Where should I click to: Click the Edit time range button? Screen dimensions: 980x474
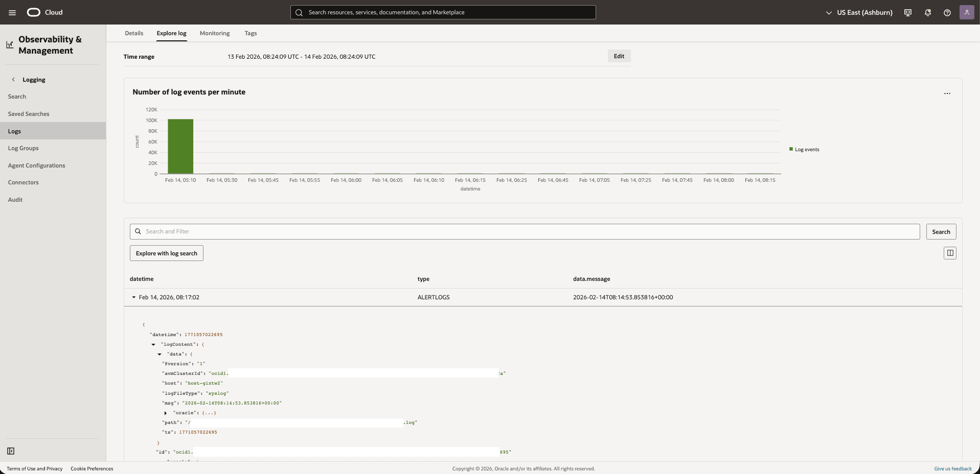tap(619, 56)
